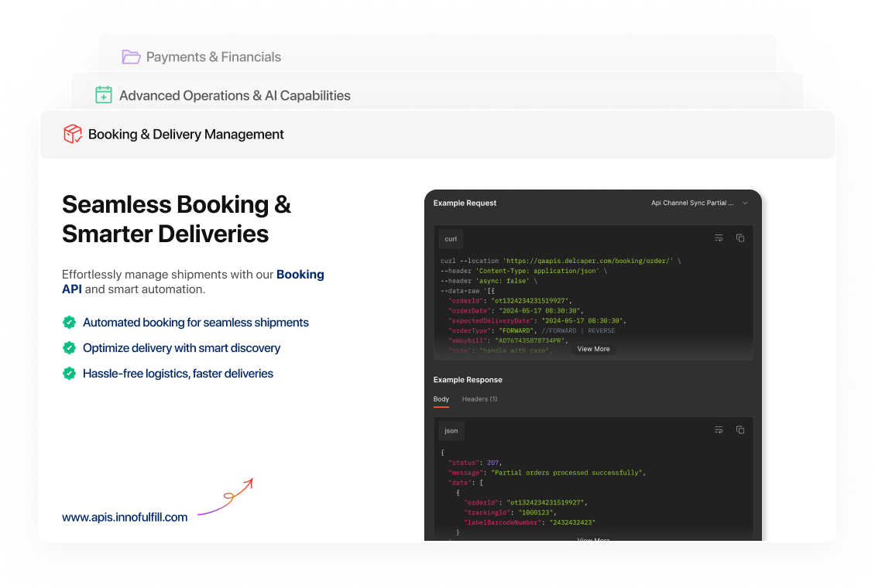Open the Advanced Operations & AI Capabilities card
Viewport: 875px width, 588px height.
pyautogui.click(x=235, y=95)
